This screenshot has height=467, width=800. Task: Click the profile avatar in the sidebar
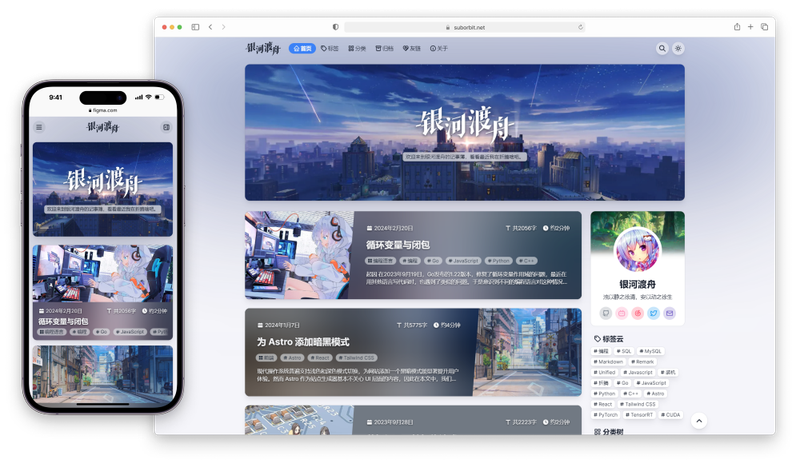pyautogui.click(x=637, y=250)
